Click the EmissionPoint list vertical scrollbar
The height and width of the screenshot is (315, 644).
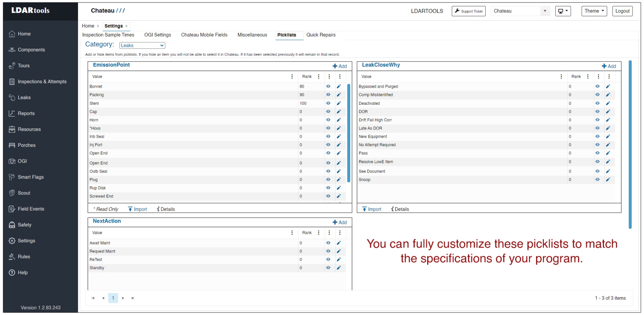pyautogui.click(x=348, y=132)
